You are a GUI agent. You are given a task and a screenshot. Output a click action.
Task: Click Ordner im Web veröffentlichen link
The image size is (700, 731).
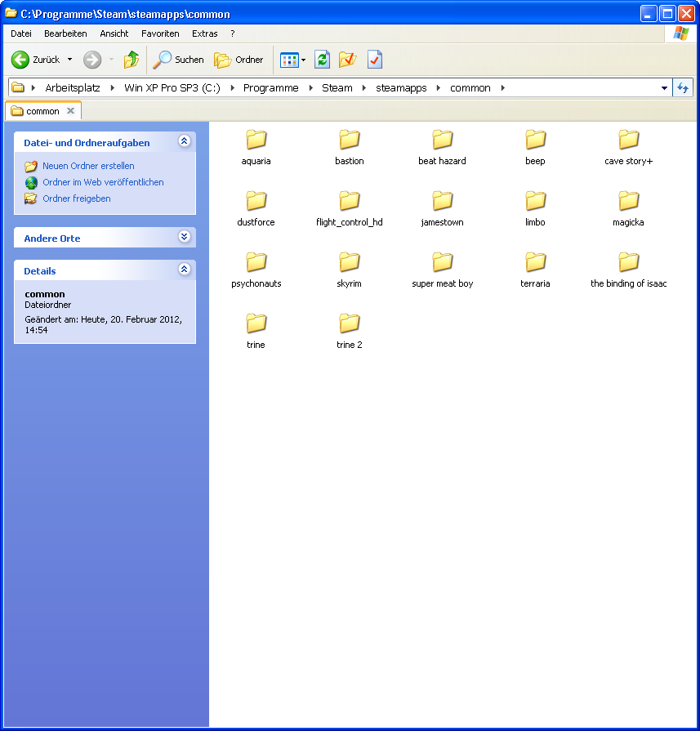click(103, 182)
